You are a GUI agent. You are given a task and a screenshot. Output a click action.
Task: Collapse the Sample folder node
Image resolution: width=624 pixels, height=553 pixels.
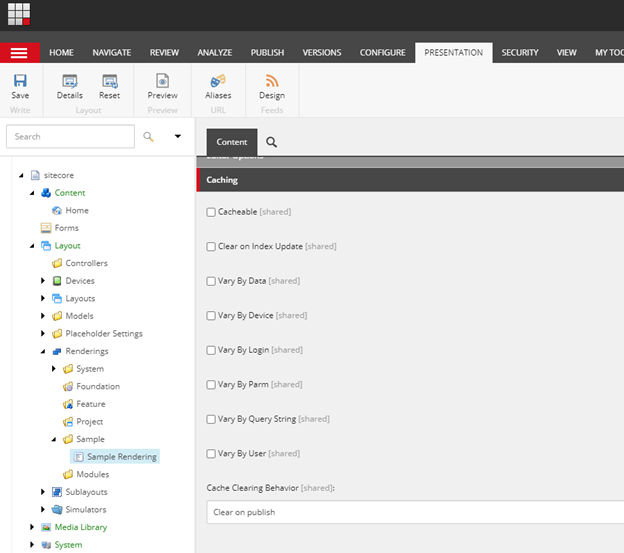tap(54, 439)
